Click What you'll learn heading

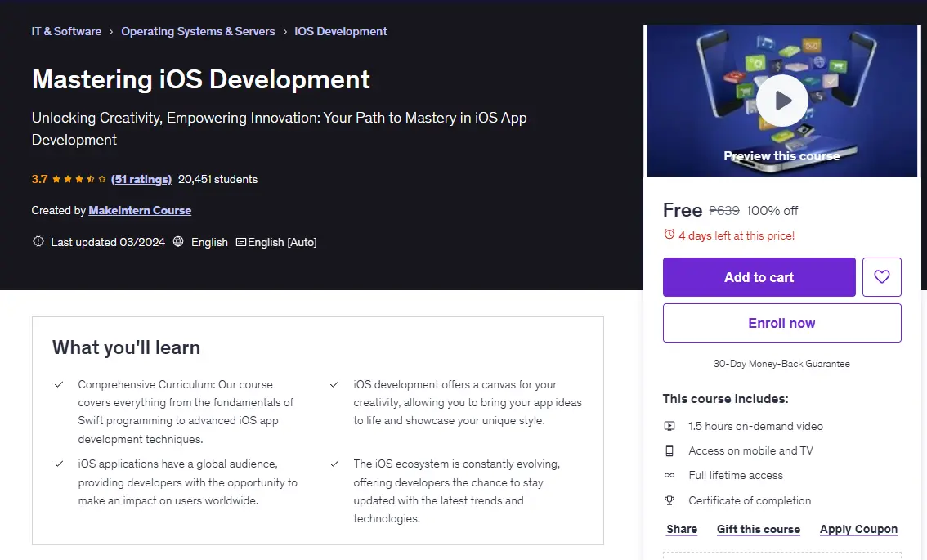[x=126, y=347]
